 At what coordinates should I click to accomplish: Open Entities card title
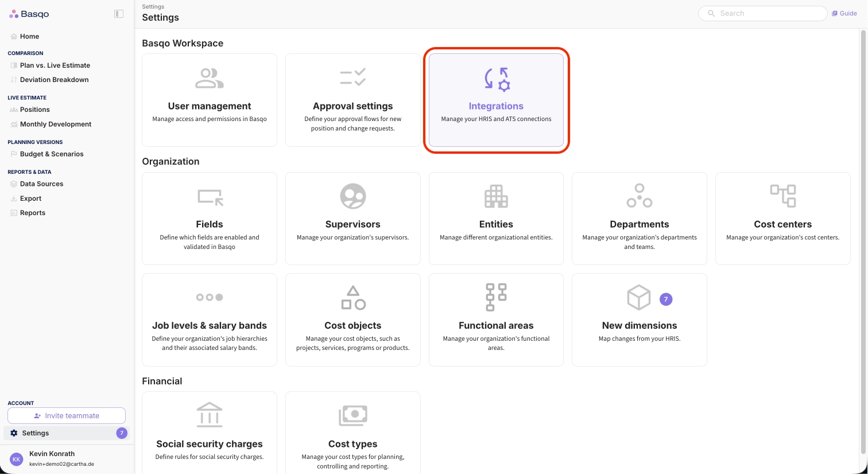(496, 224)
